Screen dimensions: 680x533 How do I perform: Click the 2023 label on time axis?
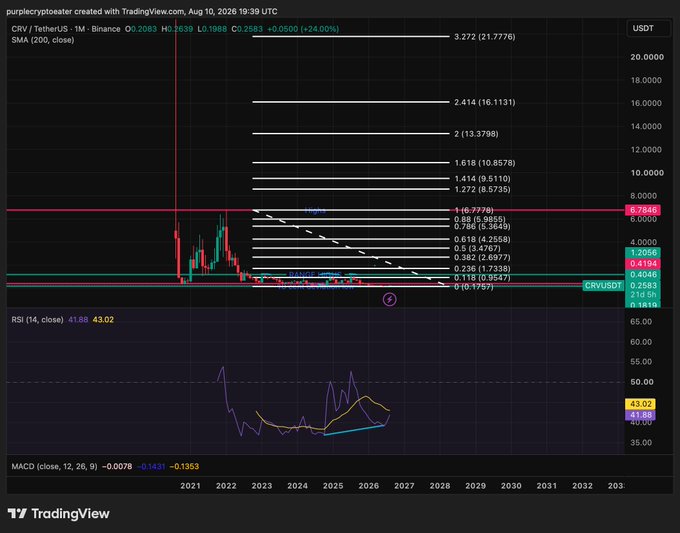click(262, 486)
